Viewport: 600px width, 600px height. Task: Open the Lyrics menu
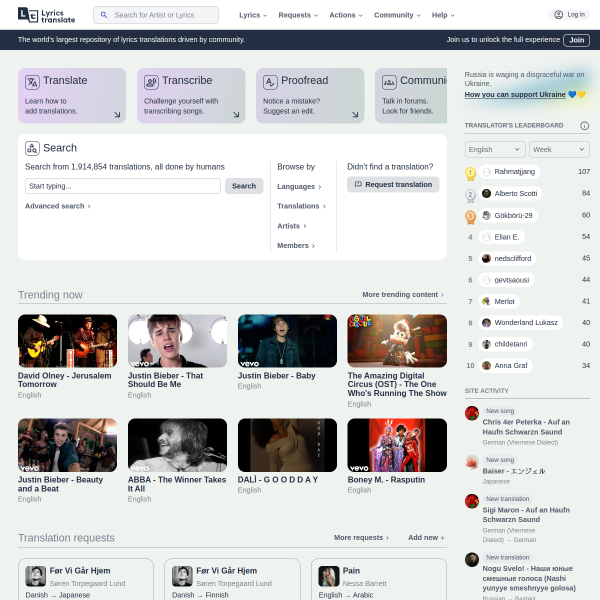click(252, 15)
